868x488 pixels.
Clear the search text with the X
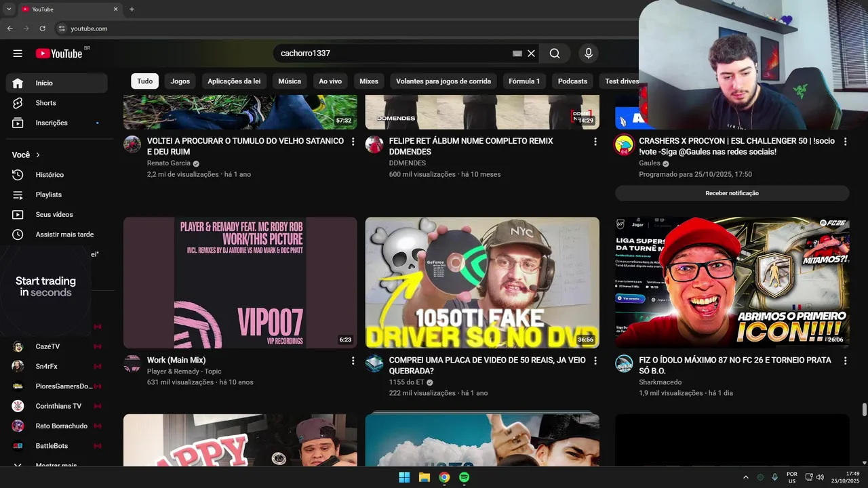tap(532, 54)
